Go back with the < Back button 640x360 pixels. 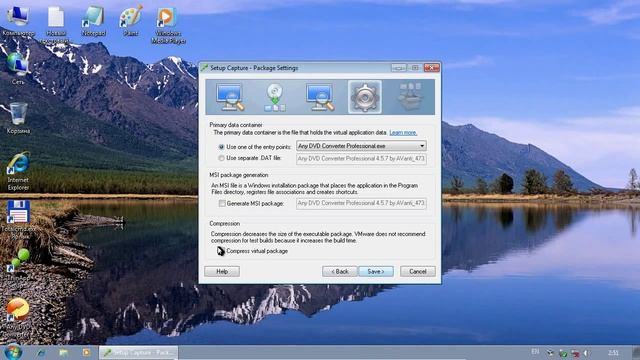pos(340,271)
